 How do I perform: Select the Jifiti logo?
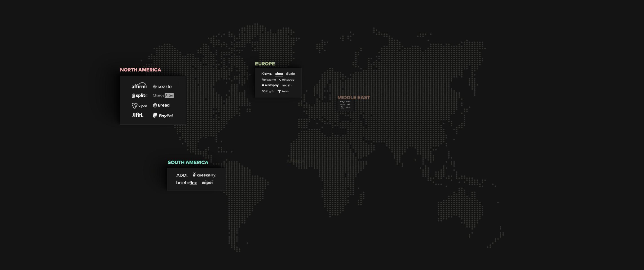138,115
